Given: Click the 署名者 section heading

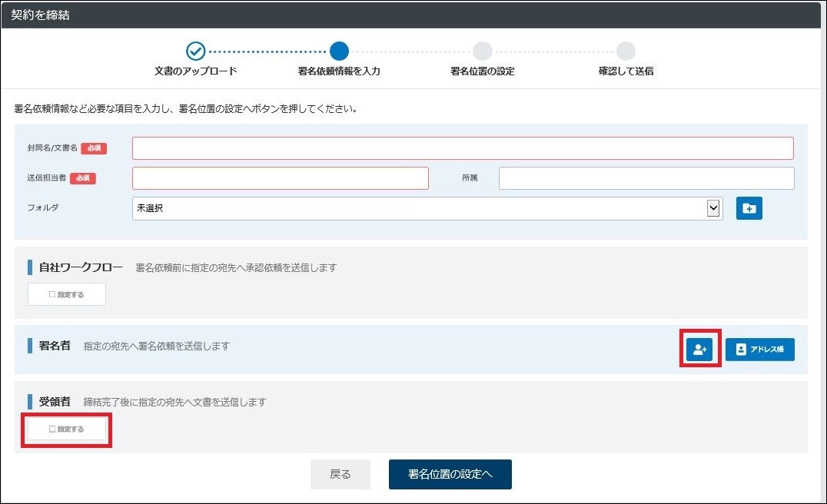Looking at the screenshot, I should pos(55,346).
